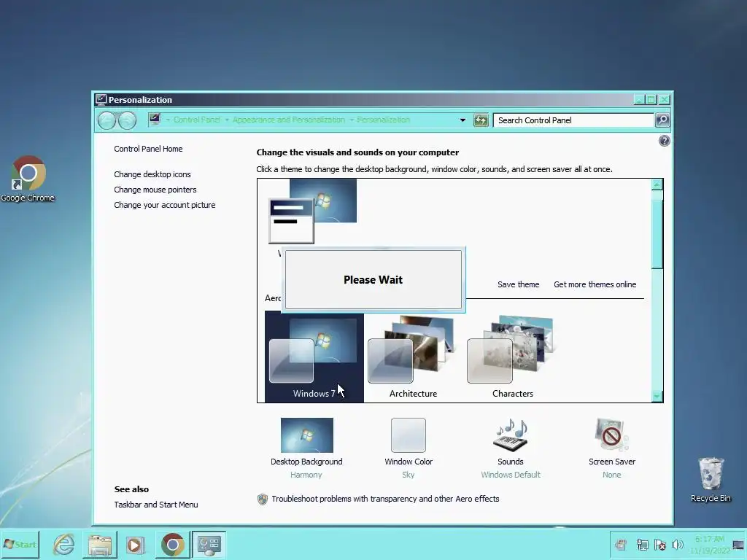The height and width of the screenshot is (560, 747).
Task: Click the address bar computer icon
Action: [155, 119]
